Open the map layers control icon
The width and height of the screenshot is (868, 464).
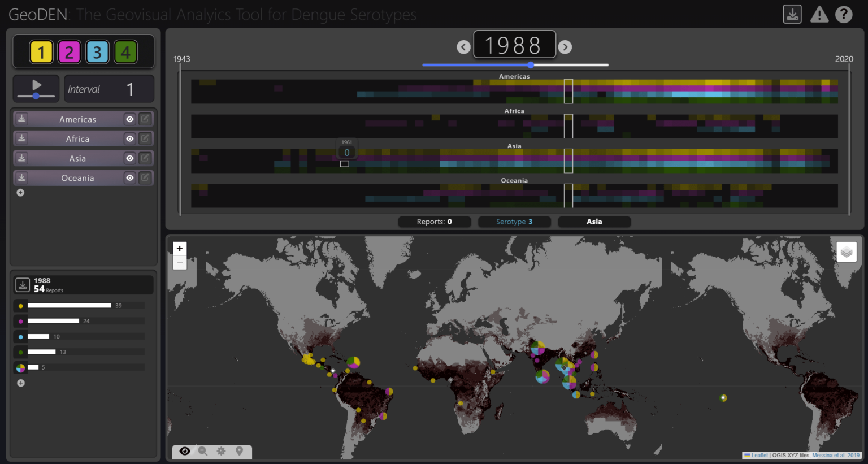click(846, 251)
